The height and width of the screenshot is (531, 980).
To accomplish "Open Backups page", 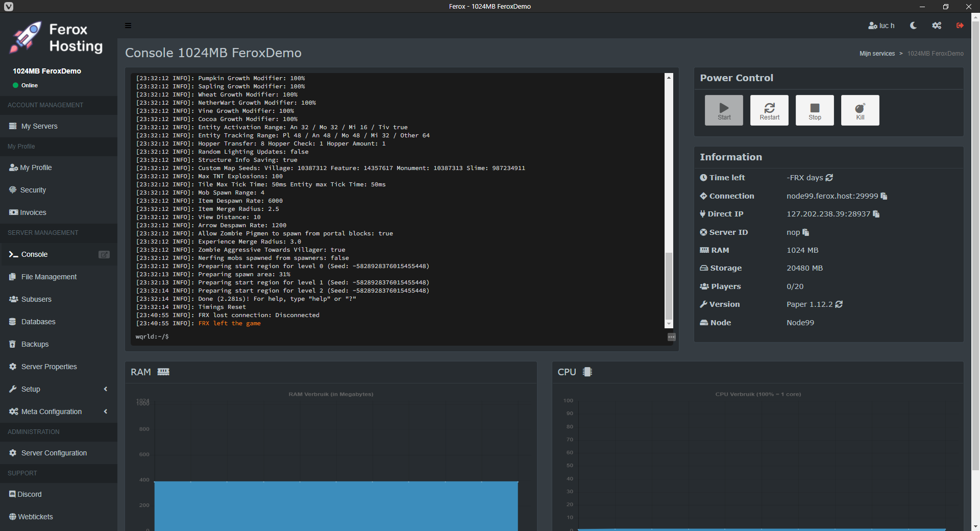I will (x=59, y=344).
